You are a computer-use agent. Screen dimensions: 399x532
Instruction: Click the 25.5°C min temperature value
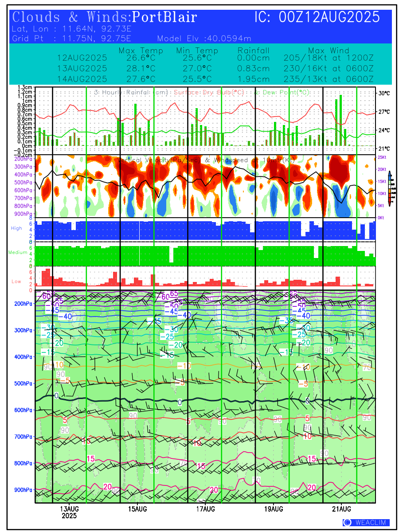click(197, 79)
